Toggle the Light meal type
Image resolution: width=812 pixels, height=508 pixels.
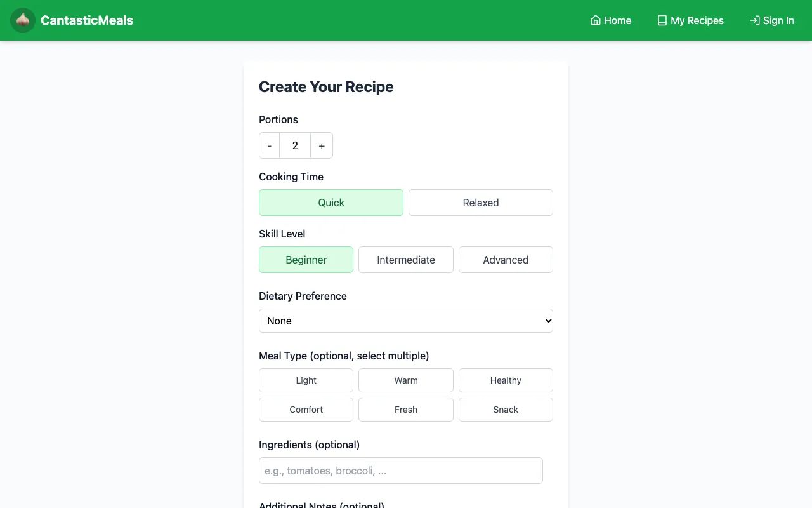tap(306, 380)
